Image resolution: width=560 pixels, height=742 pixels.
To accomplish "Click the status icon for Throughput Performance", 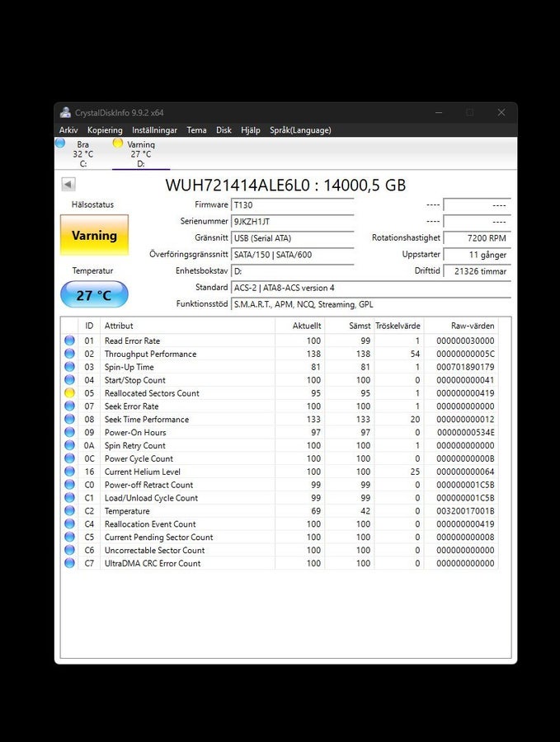I will (69, 354).
